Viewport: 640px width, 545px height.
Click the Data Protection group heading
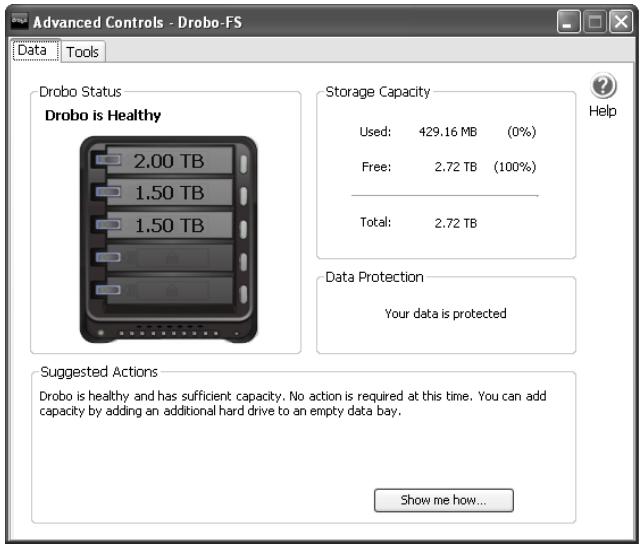374,277
